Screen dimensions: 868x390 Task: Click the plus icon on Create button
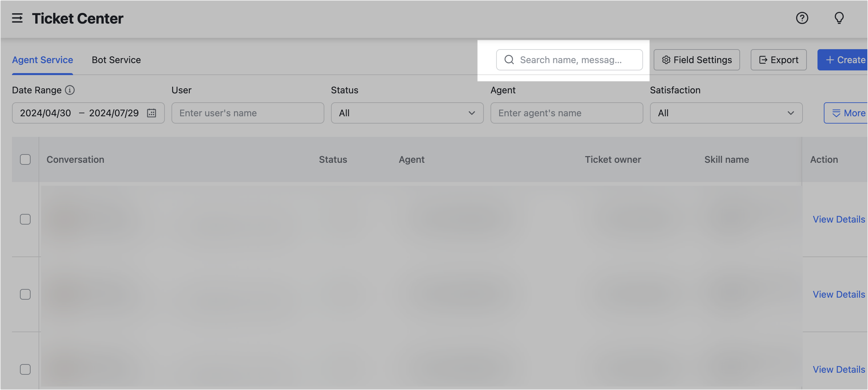click(x=830, y=59)
